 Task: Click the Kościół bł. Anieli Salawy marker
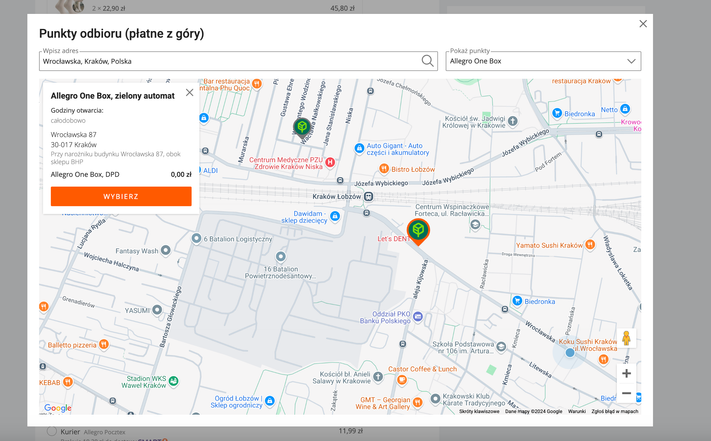(x=378, y=376)
